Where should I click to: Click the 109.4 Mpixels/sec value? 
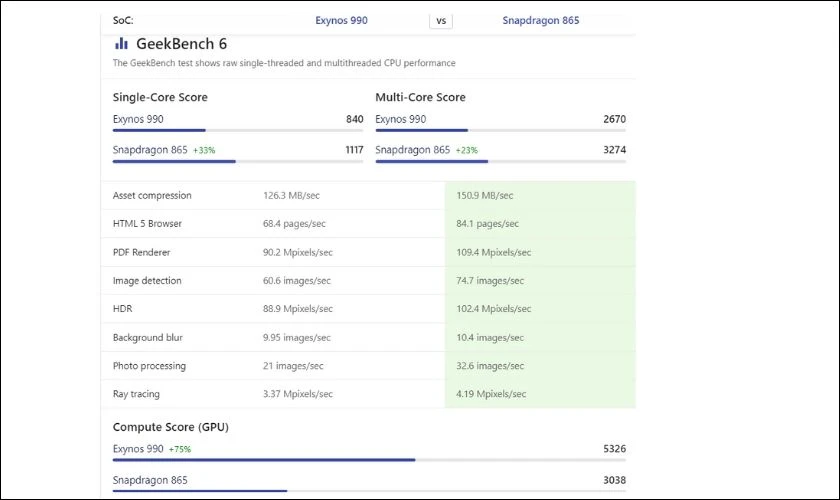tap(494, 252)
